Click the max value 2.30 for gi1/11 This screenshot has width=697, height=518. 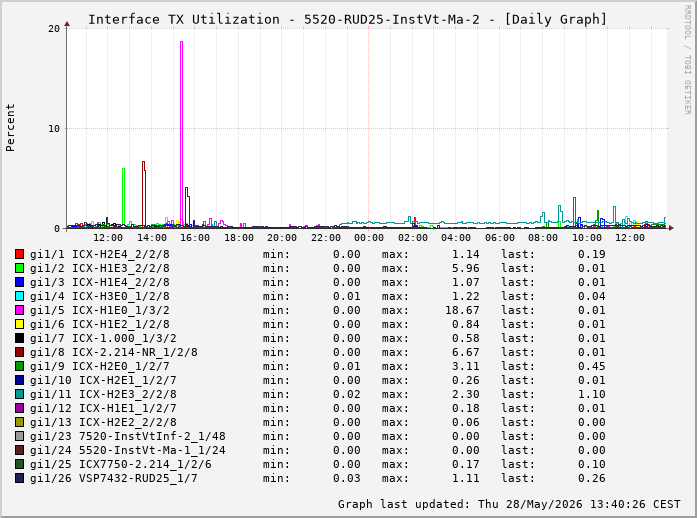466,394
